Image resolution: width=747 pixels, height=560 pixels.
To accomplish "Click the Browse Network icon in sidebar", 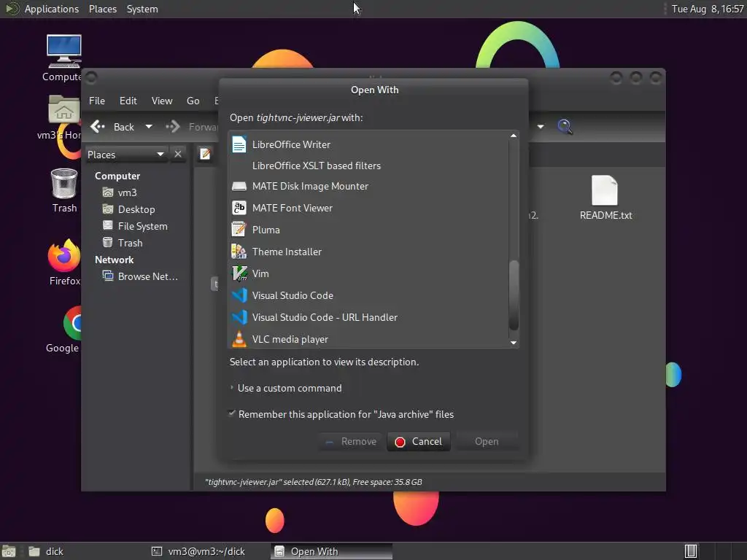I will [x=108, y=276].
